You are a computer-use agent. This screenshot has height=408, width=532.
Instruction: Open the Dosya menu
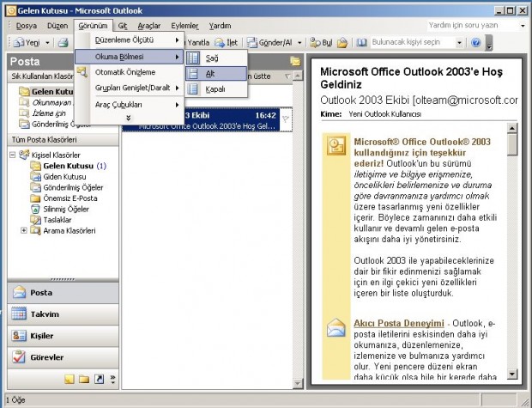click(27, 26)
